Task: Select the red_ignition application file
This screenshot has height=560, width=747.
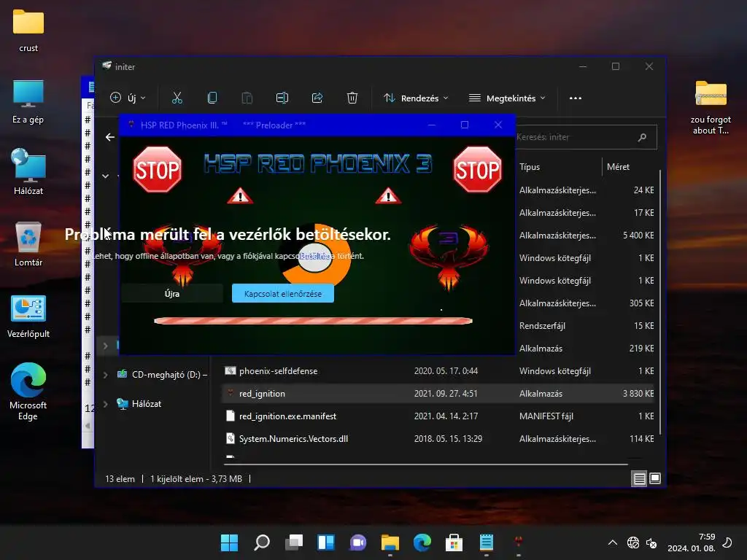Action: (438, 394)
